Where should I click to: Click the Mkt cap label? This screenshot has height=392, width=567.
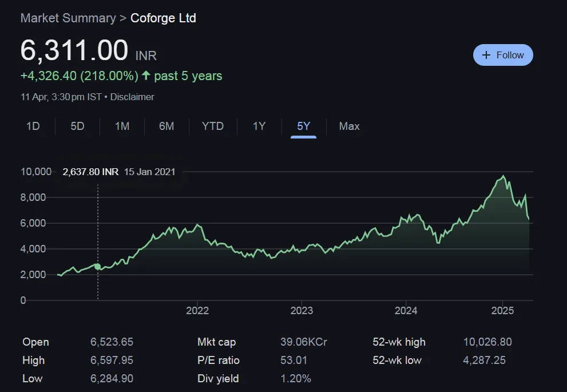(217, 342)
